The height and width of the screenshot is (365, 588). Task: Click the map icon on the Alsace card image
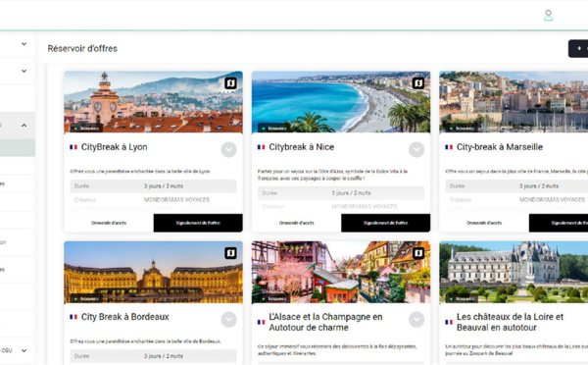(x=418, y=253)
